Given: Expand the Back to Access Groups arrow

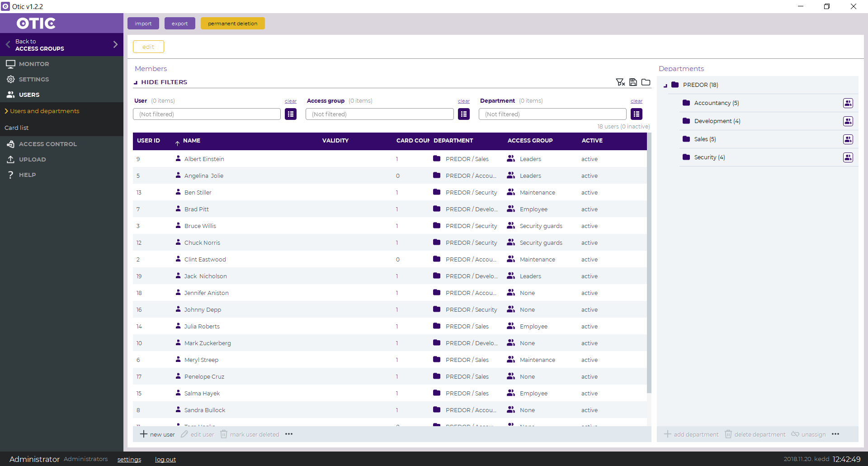Looking at the screenshot, I should 115,44.
